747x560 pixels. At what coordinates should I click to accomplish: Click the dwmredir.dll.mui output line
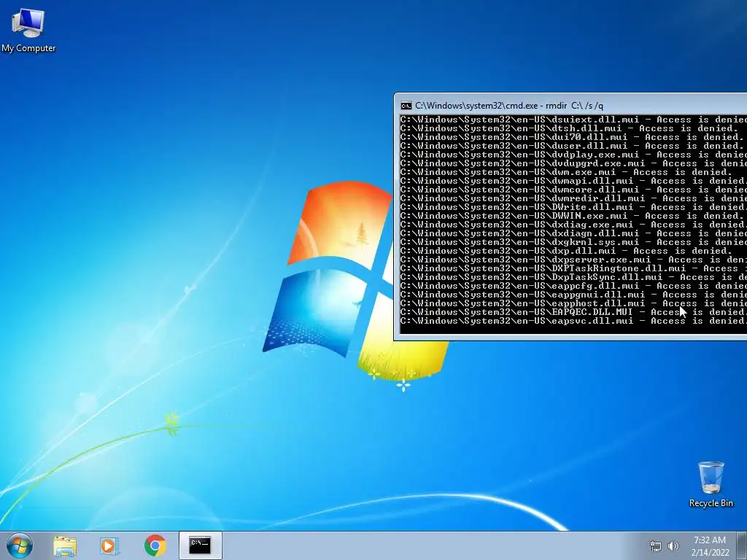(x=573, y=198)
